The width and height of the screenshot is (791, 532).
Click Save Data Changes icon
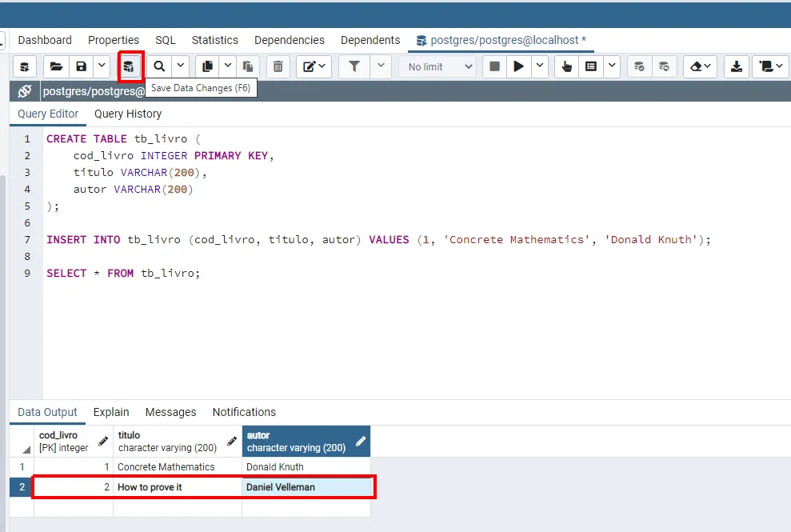(129, 66)
